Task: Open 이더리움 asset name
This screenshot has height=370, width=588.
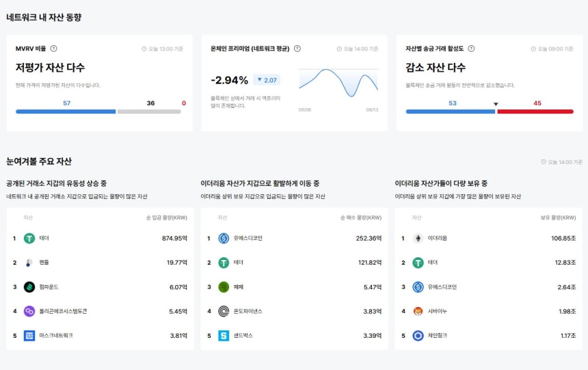Action: pyautogui.click(x=438, y=238)
